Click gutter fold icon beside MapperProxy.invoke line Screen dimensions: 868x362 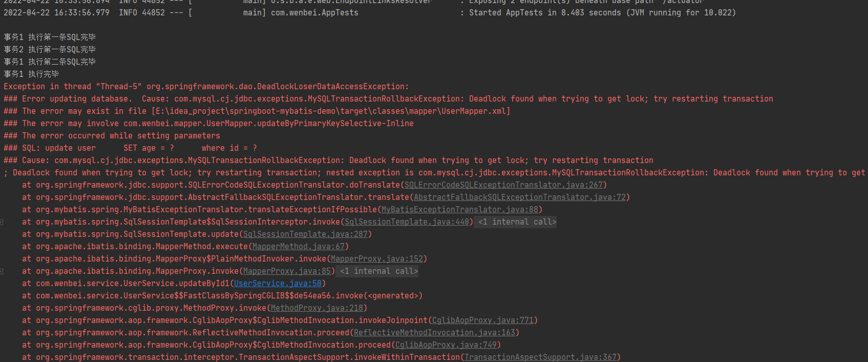[2, 271]
